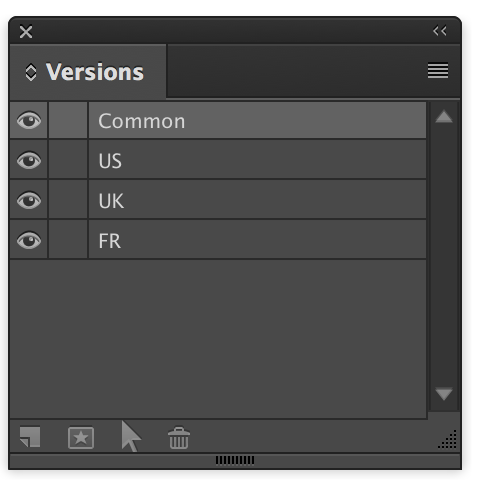This screenshot has width=482, height=488.
Task: Select the US version row
Action: click(257, 160)
